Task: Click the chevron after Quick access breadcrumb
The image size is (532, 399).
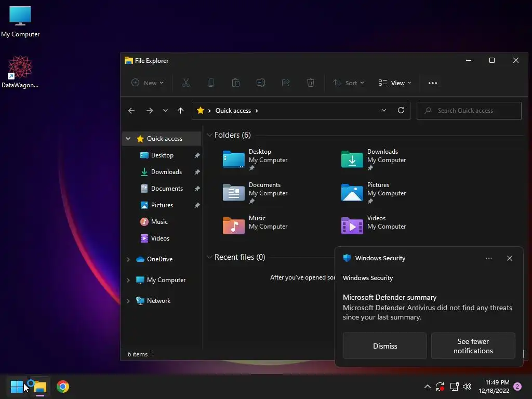Action: tap(257, 111)
